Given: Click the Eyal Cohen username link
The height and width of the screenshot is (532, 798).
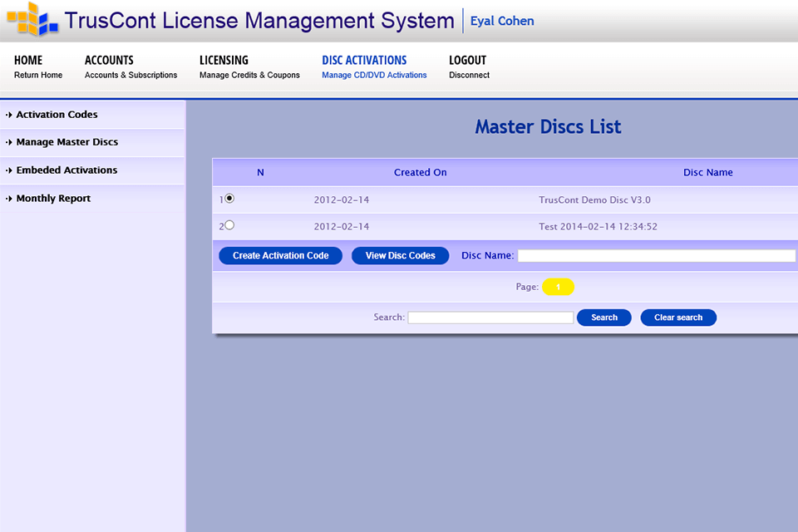Looking at the screenshot, I should (501, 21).
